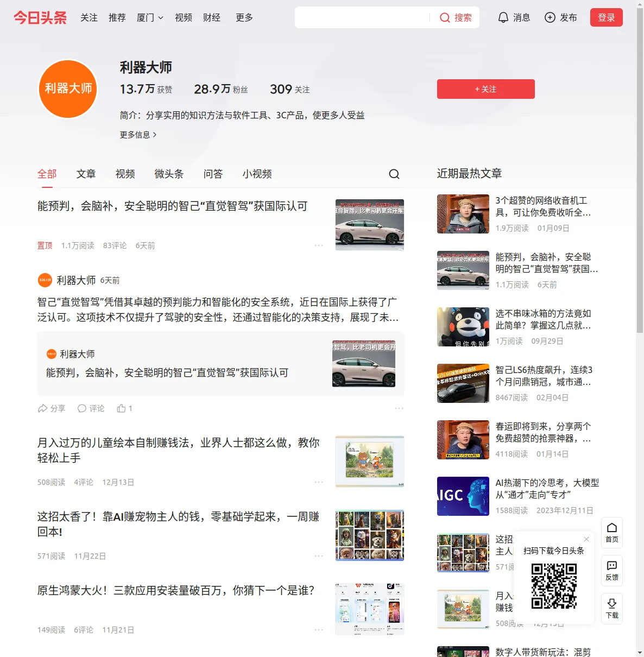Open the 利器大师 profile avatar
644x657 pixels.
tap(68, 89)
